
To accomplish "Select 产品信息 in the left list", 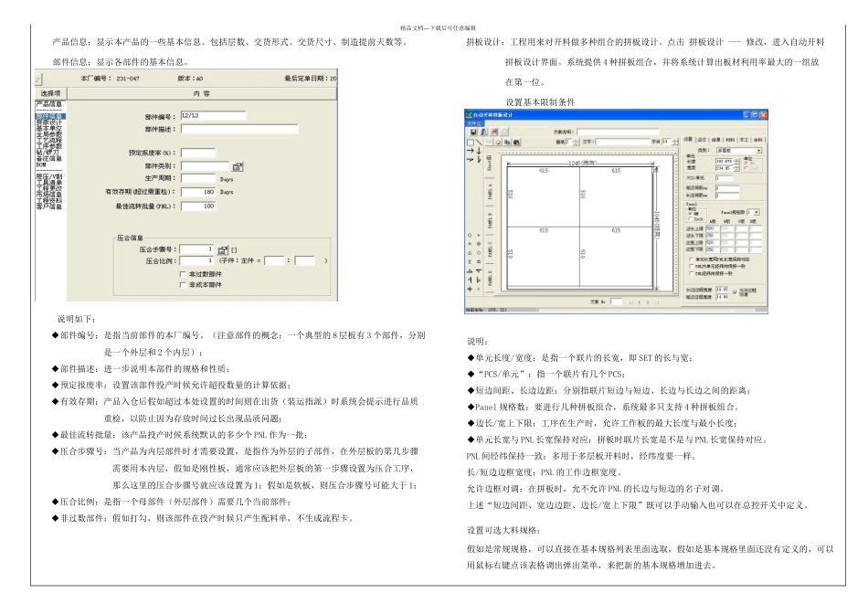I will coord(48,104).
